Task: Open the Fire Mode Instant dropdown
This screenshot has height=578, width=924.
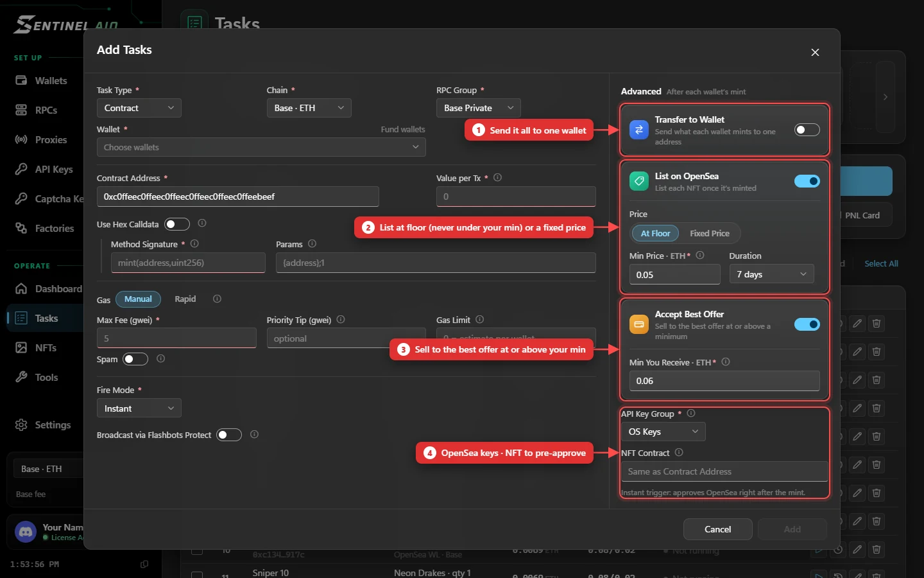Action: click(139, 408)
